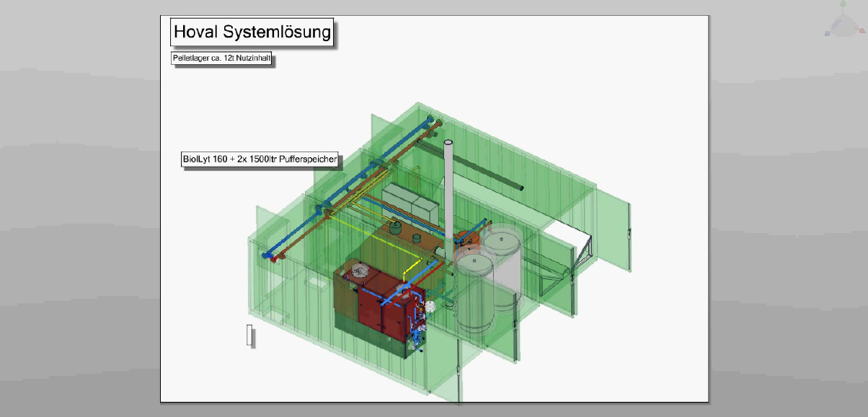The image size is (868, 417).
Task: Click the blue pipe ends at the top of the container
Action: (x=430, y=119)
